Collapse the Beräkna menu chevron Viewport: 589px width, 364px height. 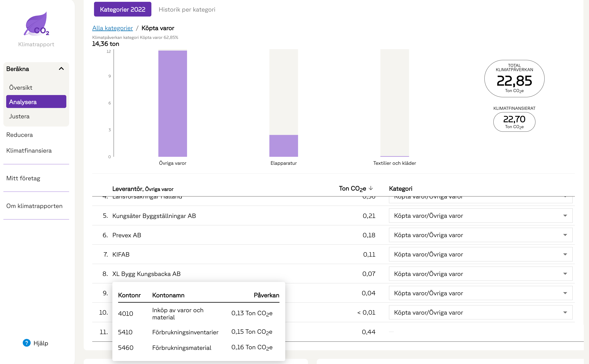tap(61, 69)
